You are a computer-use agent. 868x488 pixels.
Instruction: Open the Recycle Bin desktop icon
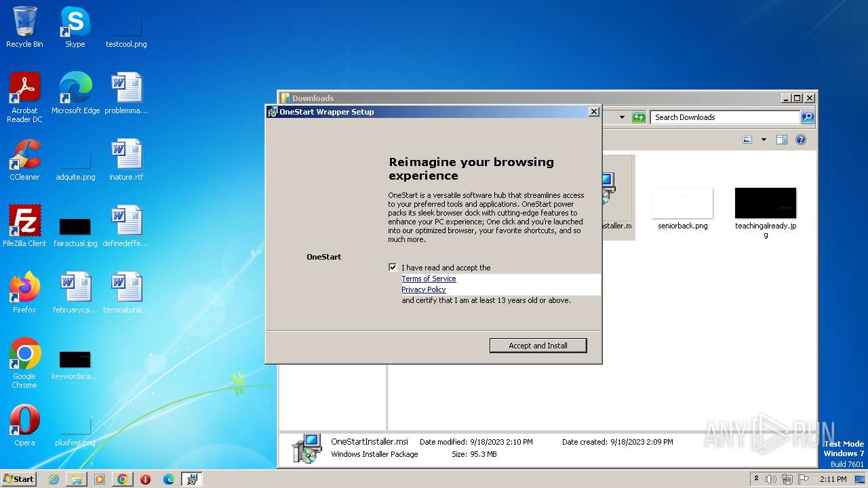(x=24, y=27)
